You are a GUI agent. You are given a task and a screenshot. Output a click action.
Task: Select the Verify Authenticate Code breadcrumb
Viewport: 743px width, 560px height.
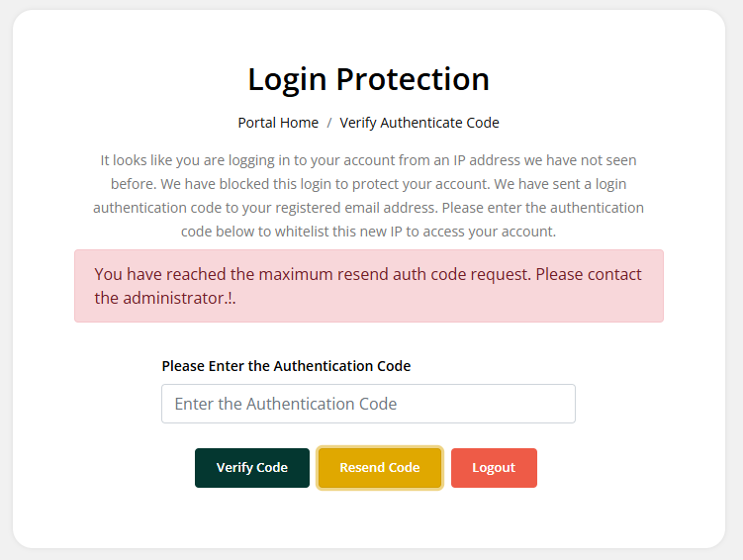(419, 123)
